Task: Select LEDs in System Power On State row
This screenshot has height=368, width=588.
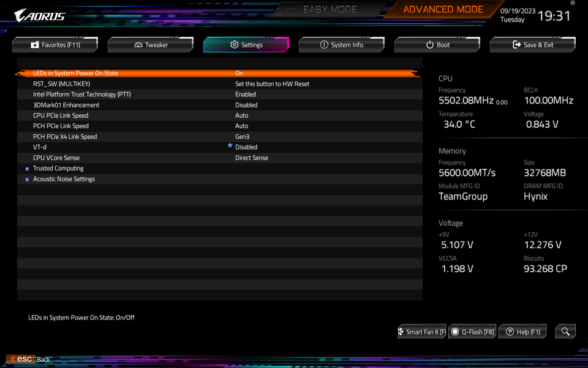Action: pyautogui.click(x=220, y=73)
